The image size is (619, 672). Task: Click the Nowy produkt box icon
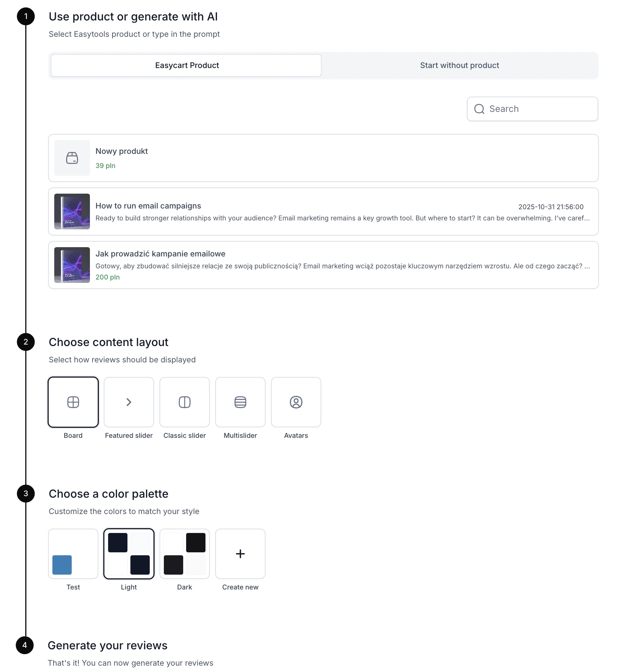(x=72, y=158)
